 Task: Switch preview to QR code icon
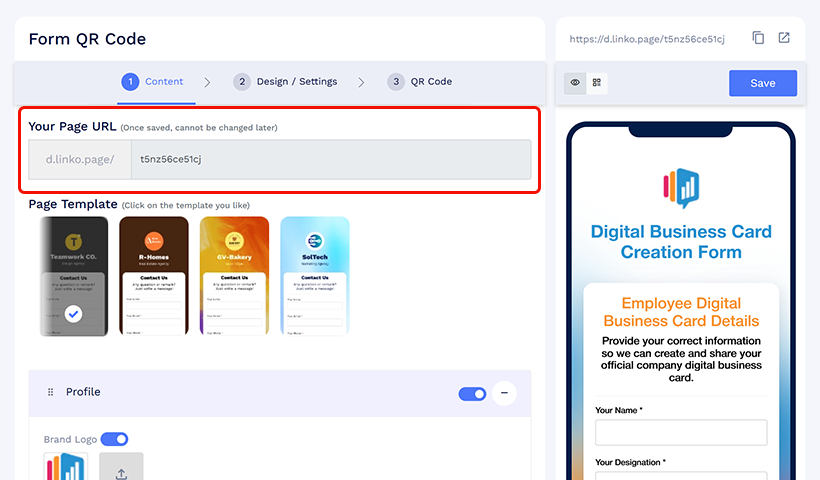tap(597, 83)
